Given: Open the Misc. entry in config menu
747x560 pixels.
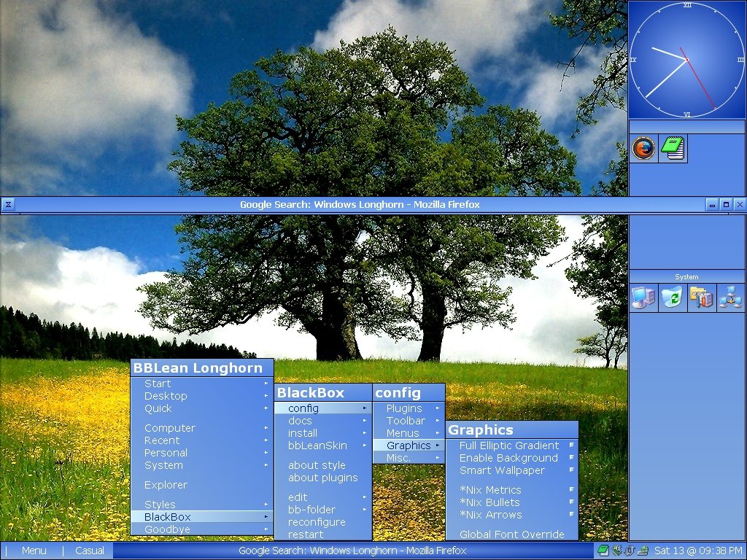Looking at the screenshot, I should coord(409,458).
